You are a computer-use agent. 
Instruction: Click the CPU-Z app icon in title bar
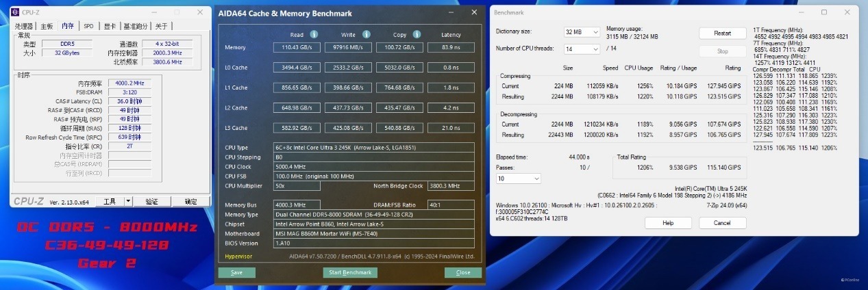(x=16, y=12)
